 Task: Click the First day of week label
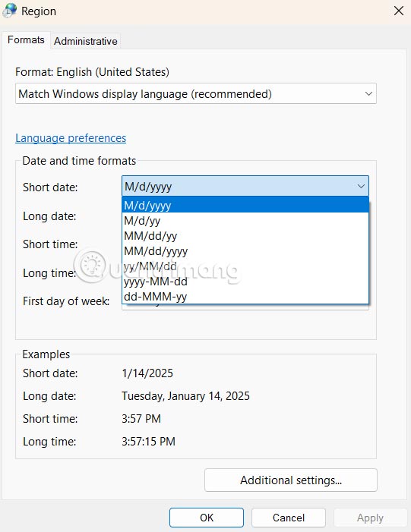coord(66,301)
